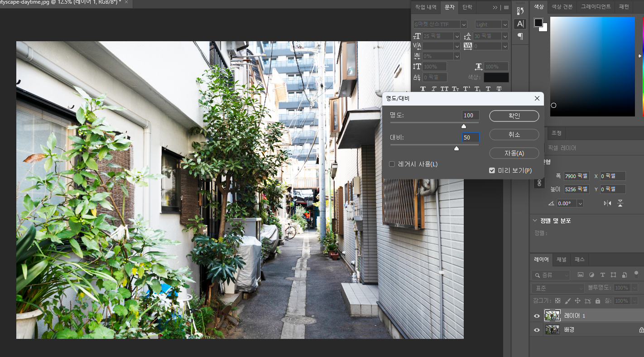The width and height of the screenshot is (644, 357).
Task: Click the 명도 slider handle
Action: 463,126
